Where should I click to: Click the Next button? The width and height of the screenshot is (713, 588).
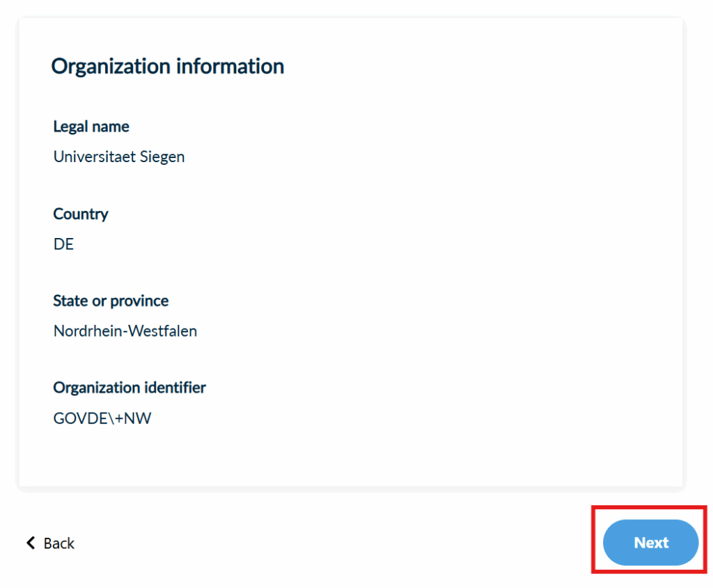650,543
